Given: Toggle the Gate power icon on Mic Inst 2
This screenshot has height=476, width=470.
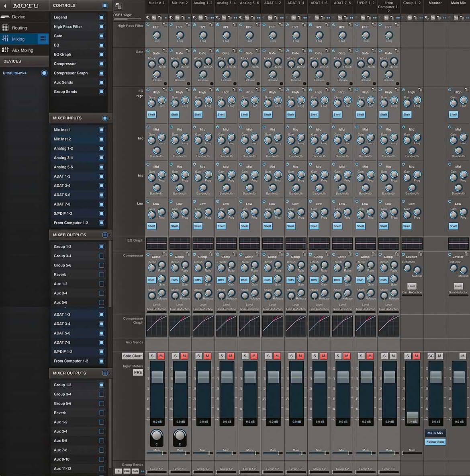Looking at the screenshot, I should (172, 51).
